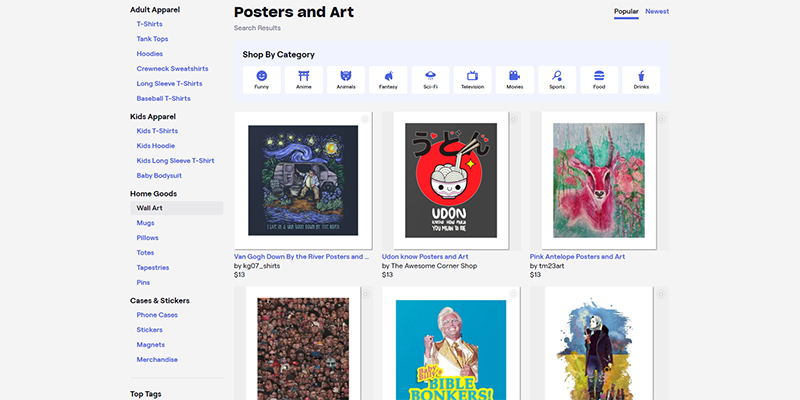Switch to the Popular sorting tab
Screen dimensions: 800x400
(x=626, y=12)
